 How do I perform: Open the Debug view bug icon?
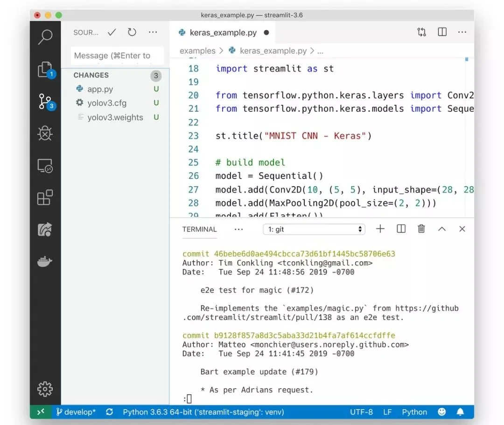coord(45,133)
